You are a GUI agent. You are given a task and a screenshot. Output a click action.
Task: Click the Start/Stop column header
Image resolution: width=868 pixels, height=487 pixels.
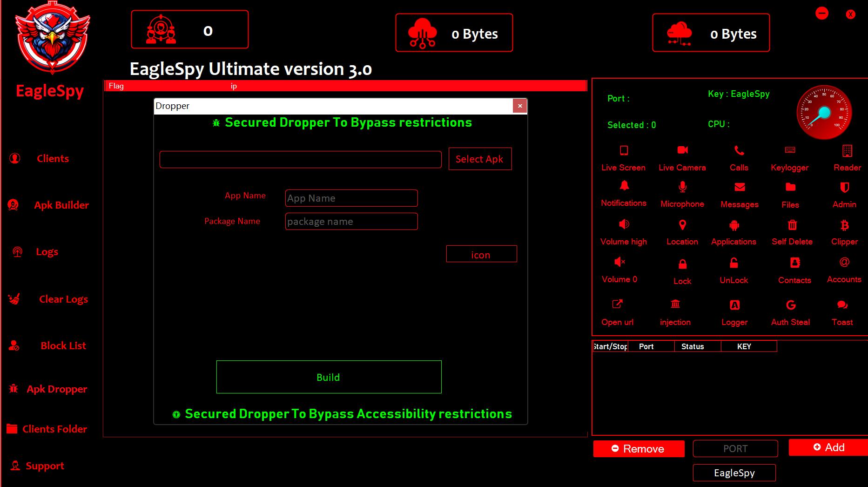(610, 346)
